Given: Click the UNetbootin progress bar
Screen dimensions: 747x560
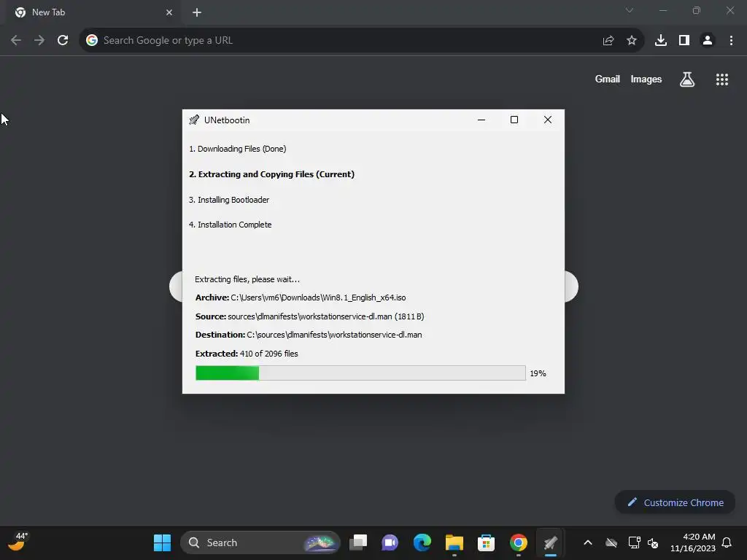Looking at the screenshot, I should pyautogui.click(x=360, y=373).
